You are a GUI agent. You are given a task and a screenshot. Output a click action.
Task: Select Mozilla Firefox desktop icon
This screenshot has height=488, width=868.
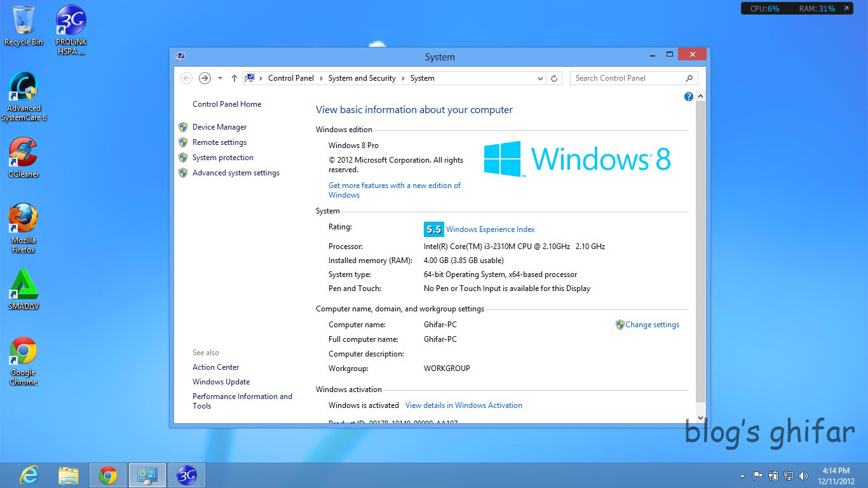(x=24, y=228)
